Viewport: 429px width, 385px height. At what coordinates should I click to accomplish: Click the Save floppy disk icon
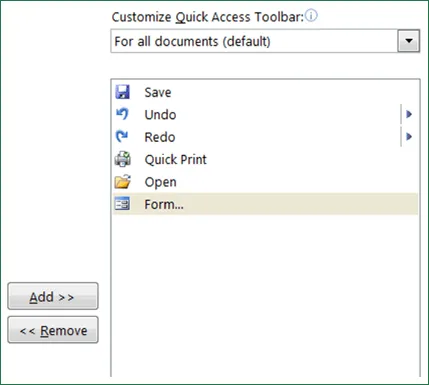(122, 92)
